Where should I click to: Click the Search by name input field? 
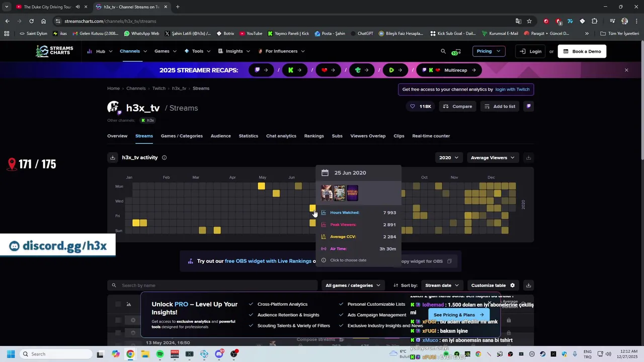213,285
